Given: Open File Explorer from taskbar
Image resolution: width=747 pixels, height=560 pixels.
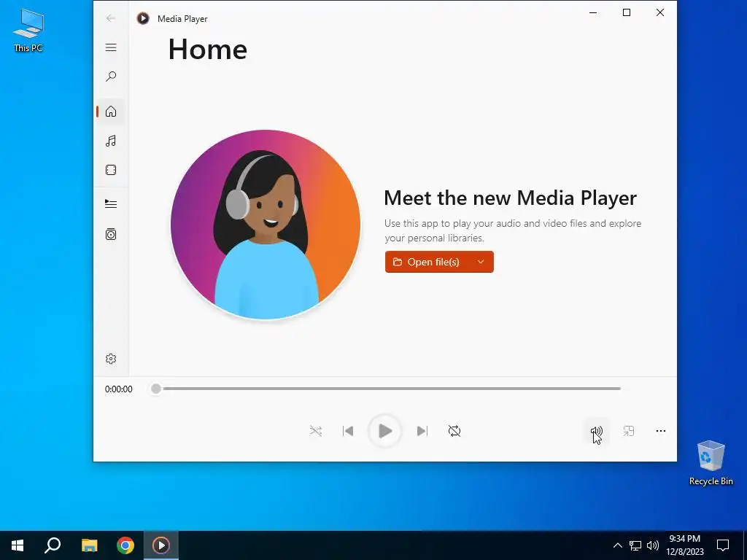Looking at the screenshot, I should point(89,545).
